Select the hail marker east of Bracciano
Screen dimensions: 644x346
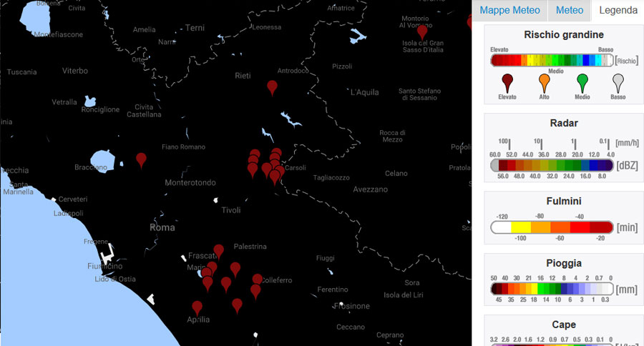click(141, 159)
